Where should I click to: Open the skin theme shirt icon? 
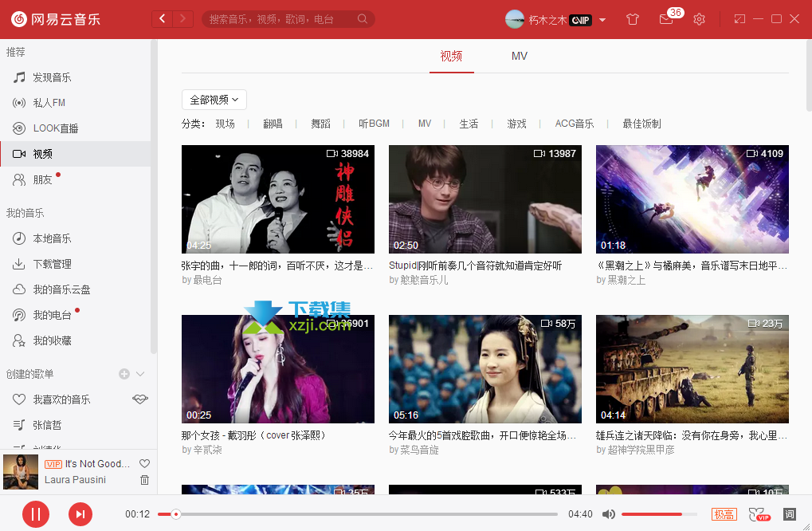coord(632,19)
